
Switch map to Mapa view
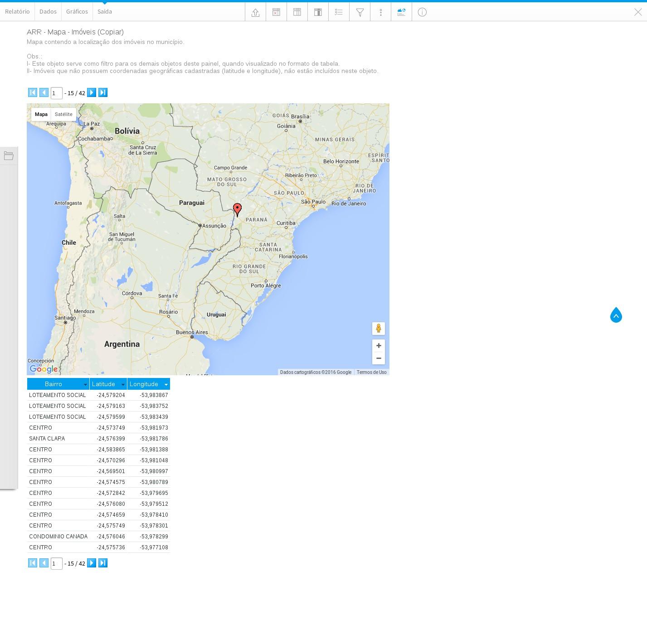[x=41, y=114]
